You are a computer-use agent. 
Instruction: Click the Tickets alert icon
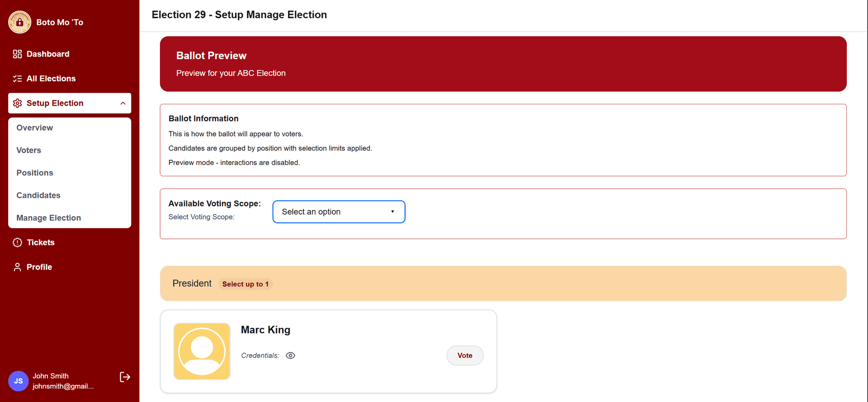17,243
